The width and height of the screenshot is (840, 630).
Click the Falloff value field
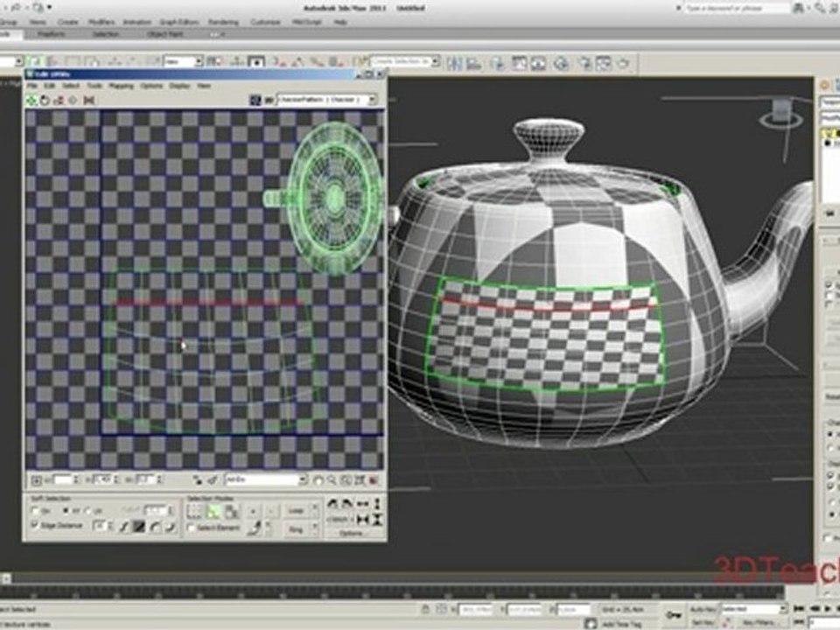coord(156,510)
